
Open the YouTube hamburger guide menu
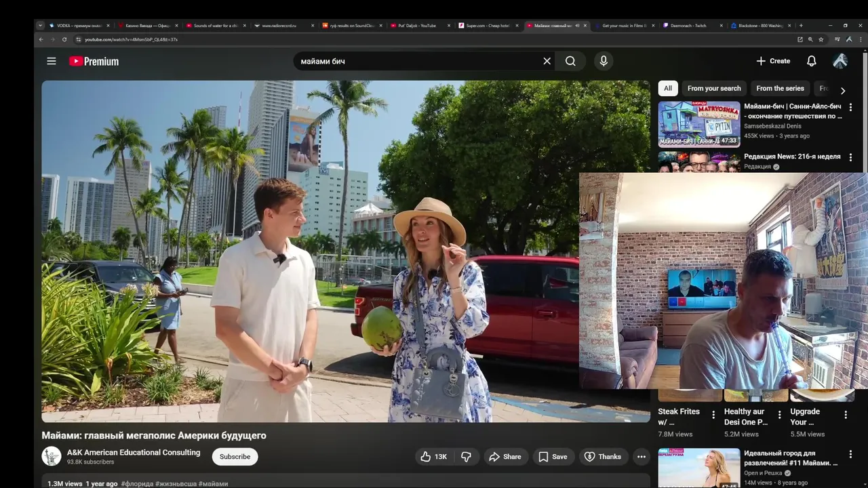(52, 61)
